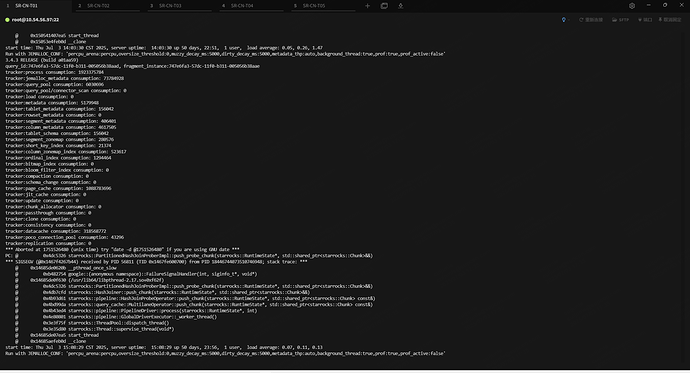Viewport: 690px width, 373px height.
Task: Click the green connection status dot
Action: pyautogui.click(x=7, y=20)
